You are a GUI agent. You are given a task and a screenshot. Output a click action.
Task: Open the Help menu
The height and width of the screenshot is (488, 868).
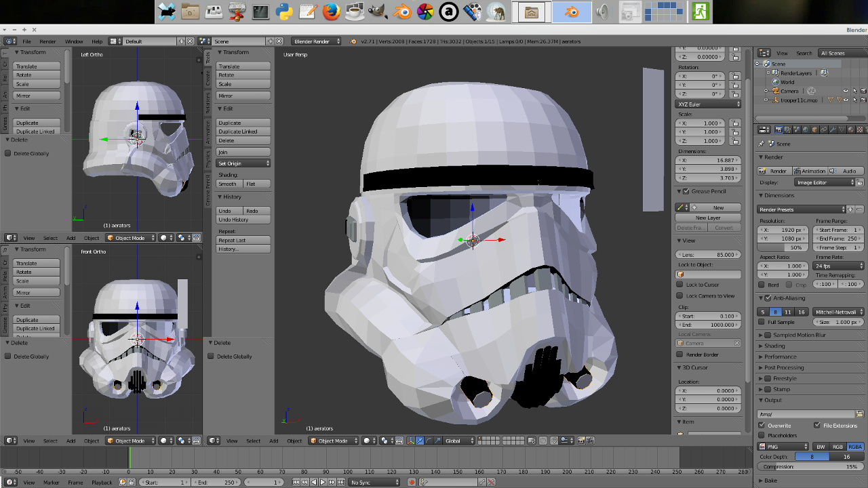pos(97,41)
